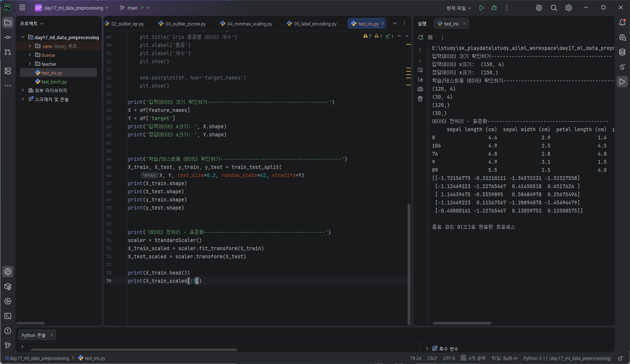The image size is (630, 364).
Task: Open the Terminal tool window
Action: tap(8, 316)
